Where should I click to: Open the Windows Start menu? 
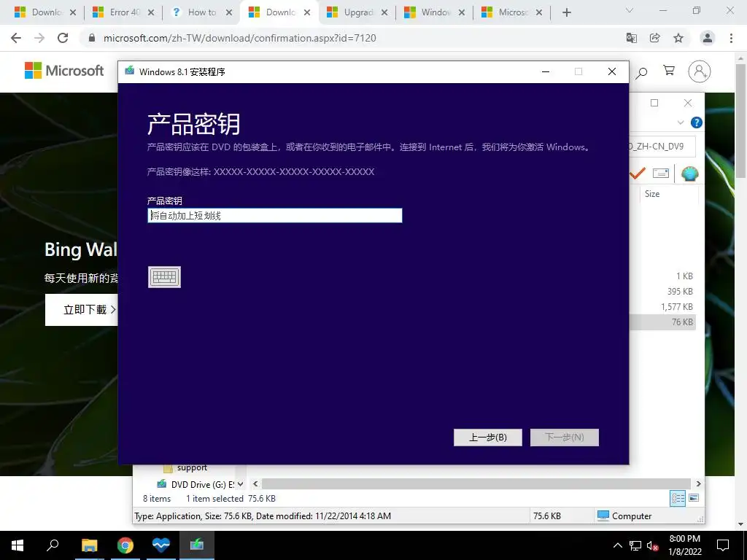tap(18, 545)
